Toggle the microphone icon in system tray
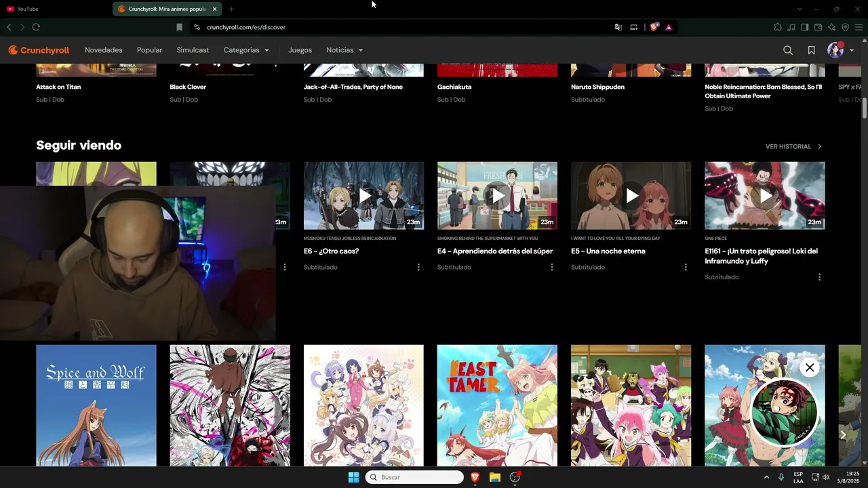Screen dimensions: 868x488 (781, 477)
